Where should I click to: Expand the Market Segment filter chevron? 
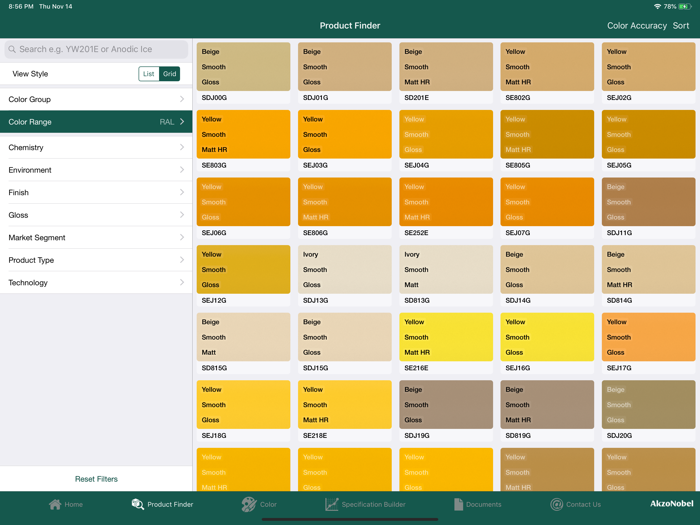(182, 237)
